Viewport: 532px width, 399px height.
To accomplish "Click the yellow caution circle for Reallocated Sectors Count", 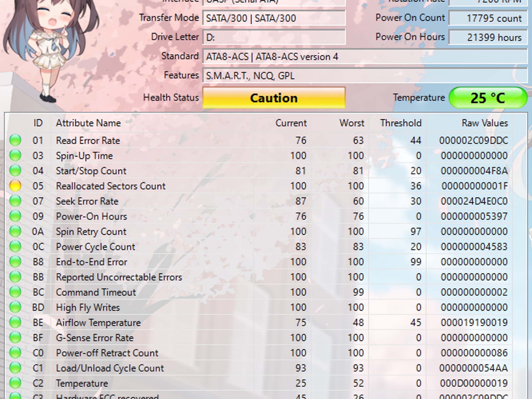I will [15, 186].
